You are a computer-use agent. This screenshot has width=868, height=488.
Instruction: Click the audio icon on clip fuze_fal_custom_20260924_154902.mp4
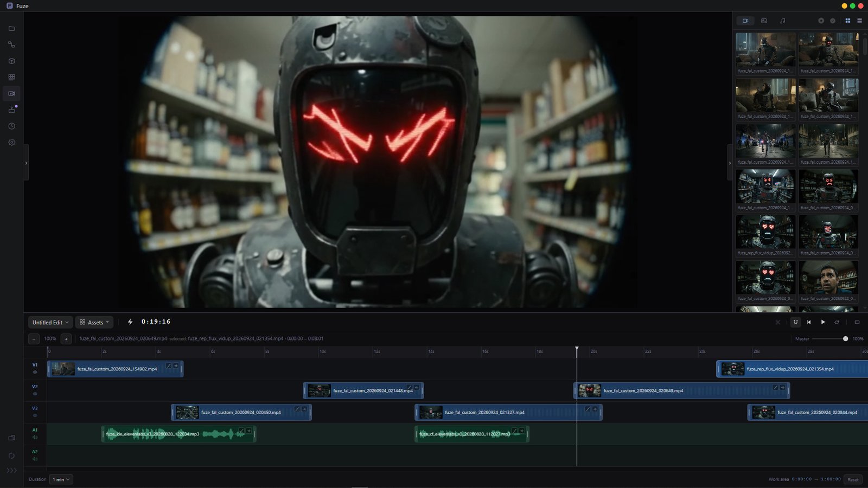coord(176,366)
